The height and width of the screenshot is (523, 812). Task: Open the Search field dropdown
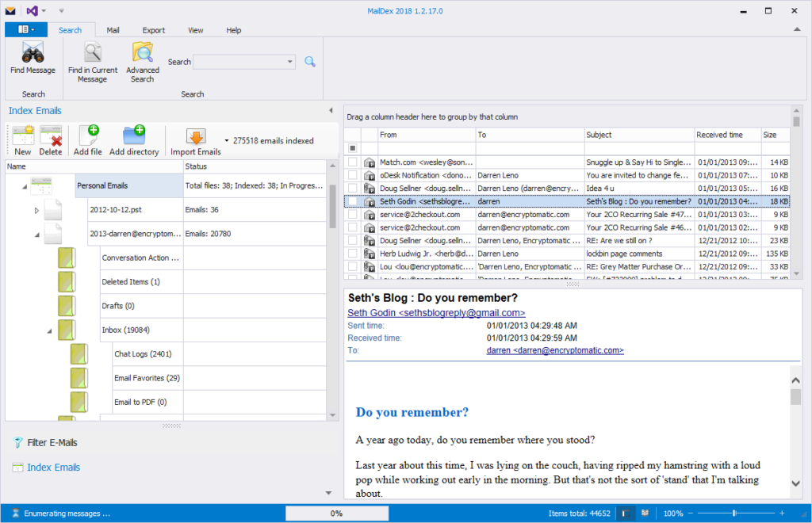[291, 61]
